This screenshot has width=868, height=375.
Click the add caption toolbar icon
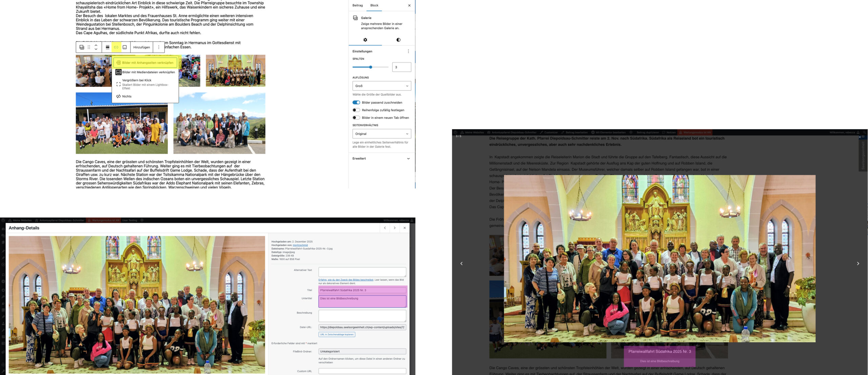(125, 47)
